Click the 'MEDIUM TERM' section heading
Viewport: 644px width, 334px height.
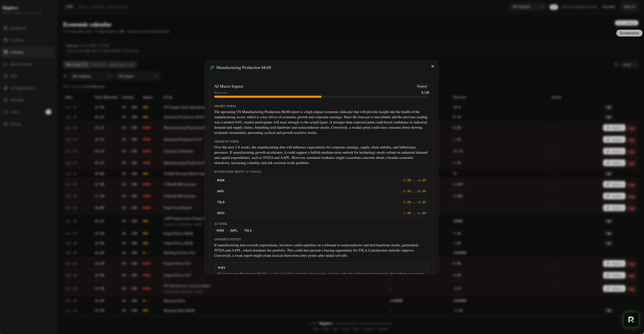pyautogui.click(x=226, y=141)
